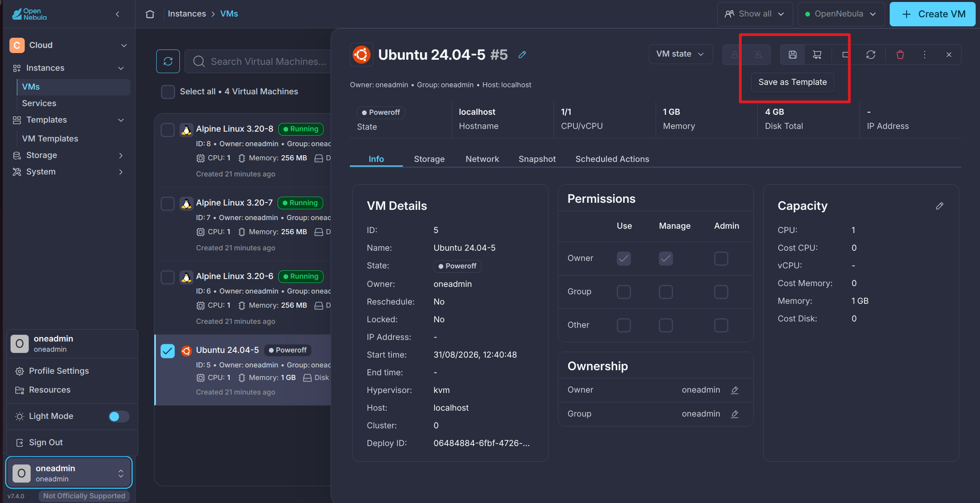Enable Owner Admin permission checkbox
The width and height of the screenshot is (980, 503).
721,259
